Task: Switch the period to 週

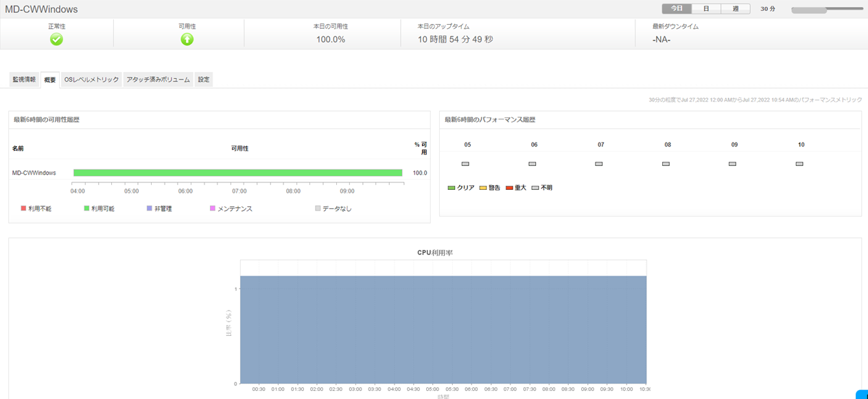Action: pyautogui.click(x=736, y=9)
